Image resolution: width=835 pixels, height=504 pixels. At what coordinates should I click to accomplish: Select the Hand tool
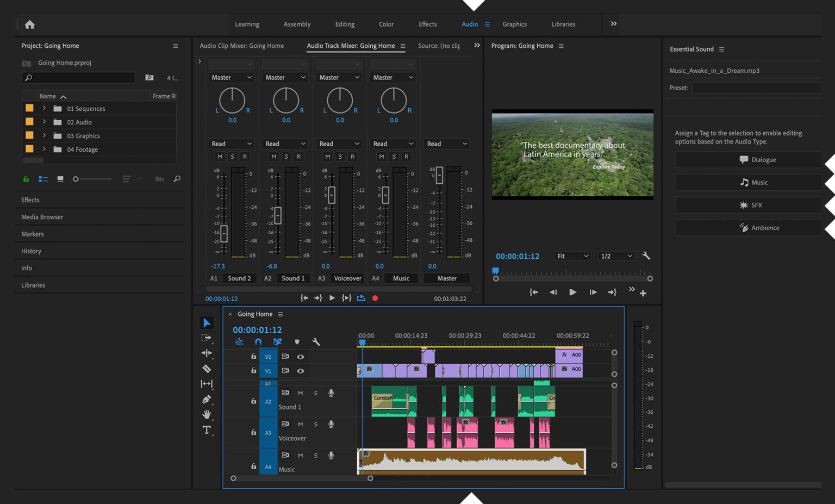(x=207, y=415)
